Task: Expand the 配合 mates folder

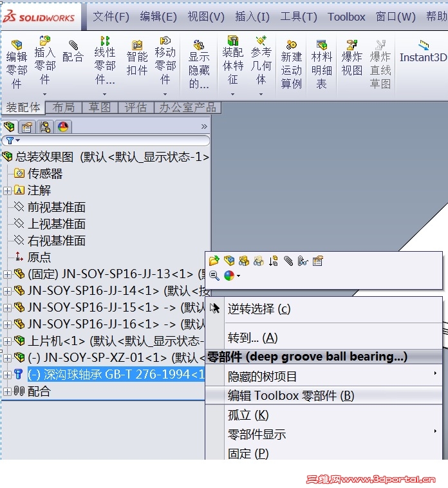Action: tap(7, 391)
